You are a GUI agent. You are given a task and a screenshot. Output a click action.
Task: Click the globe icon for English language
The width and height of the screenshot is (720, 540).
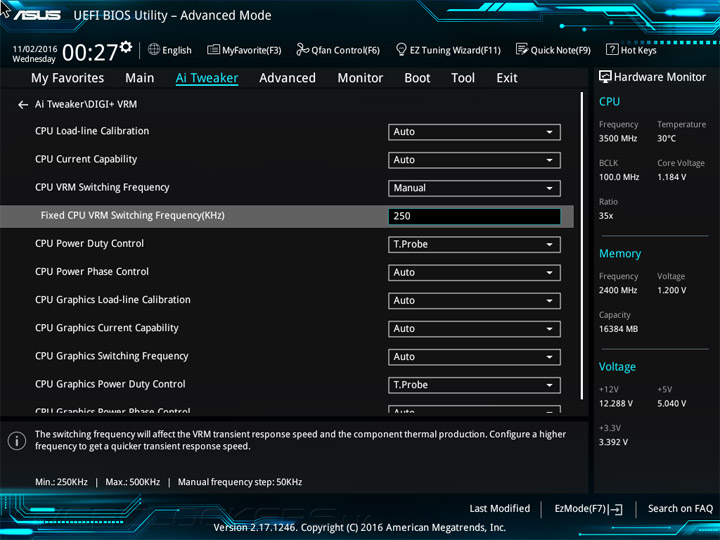click(154, 50)
